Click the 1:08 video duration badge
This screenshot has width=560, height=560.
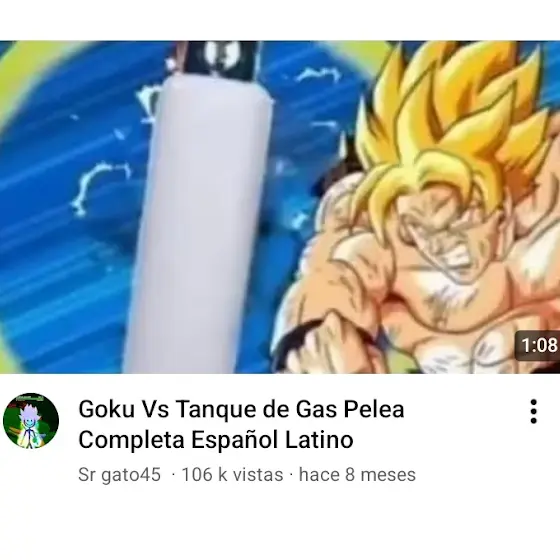[x=539, y=345]
